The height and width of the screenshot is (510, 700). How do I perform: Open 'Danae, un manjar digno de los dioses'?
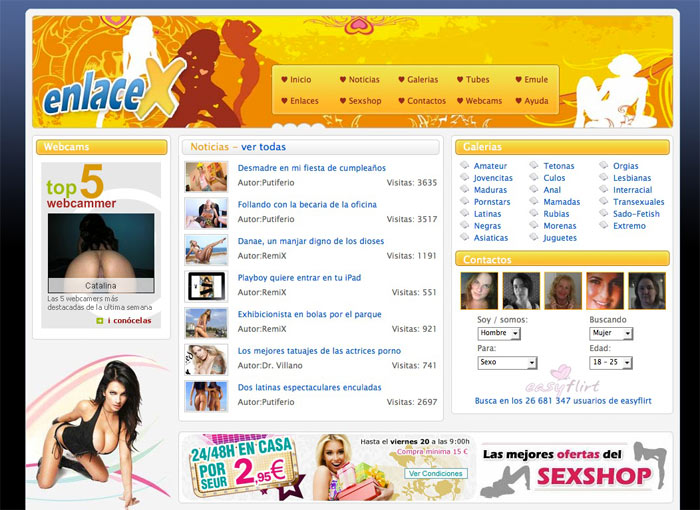311,241
